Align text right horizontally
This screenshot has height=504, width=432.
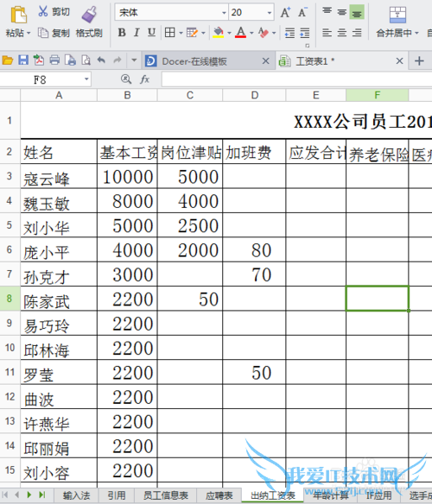click(x=357, y=33)
